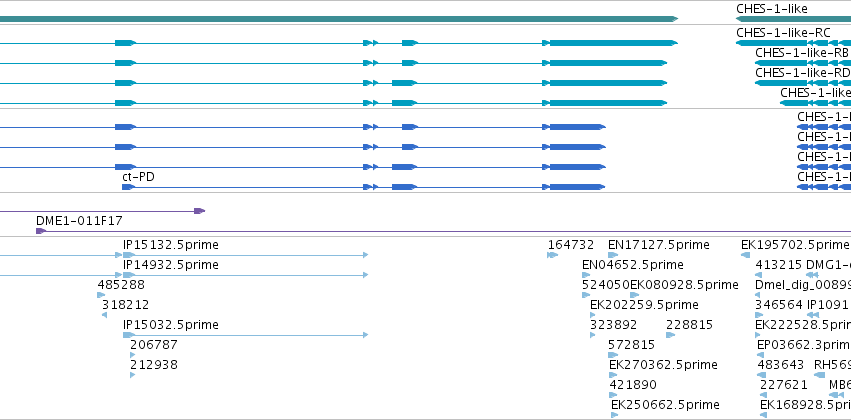Open the EK202259.5prime EST label

point(644,304)
